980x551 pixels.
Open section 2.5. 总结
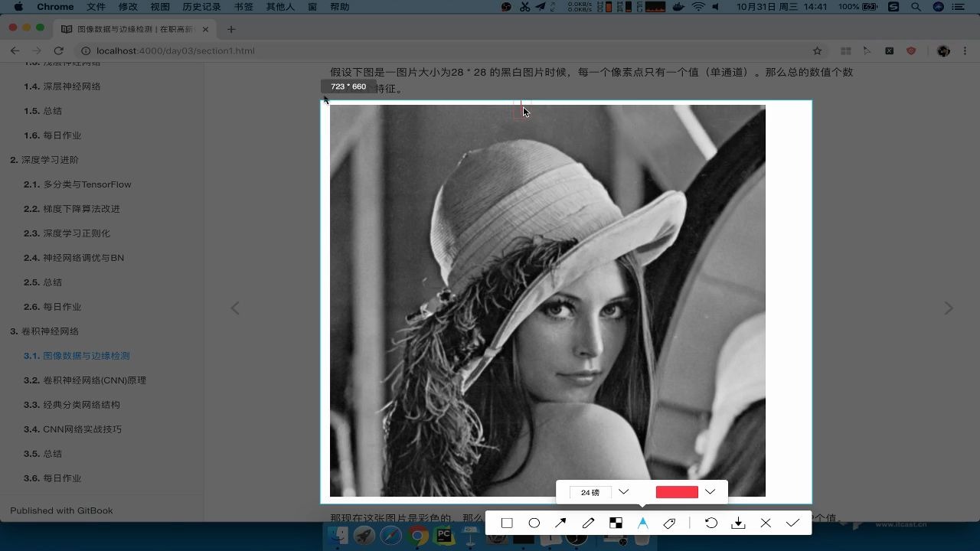pos(43,282)
